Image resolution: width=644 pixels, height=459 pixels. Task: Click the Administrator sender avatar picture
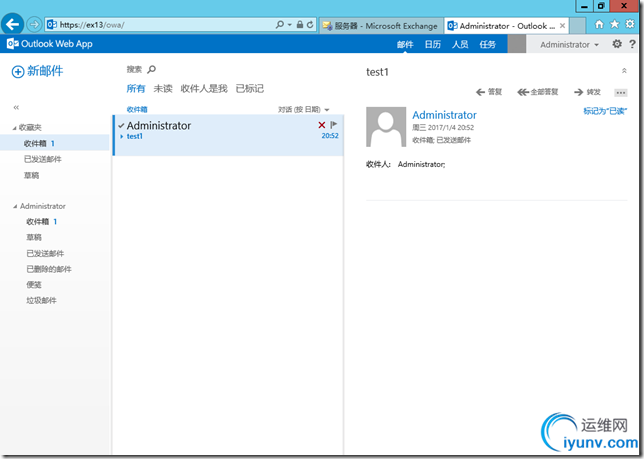[386, 127]
